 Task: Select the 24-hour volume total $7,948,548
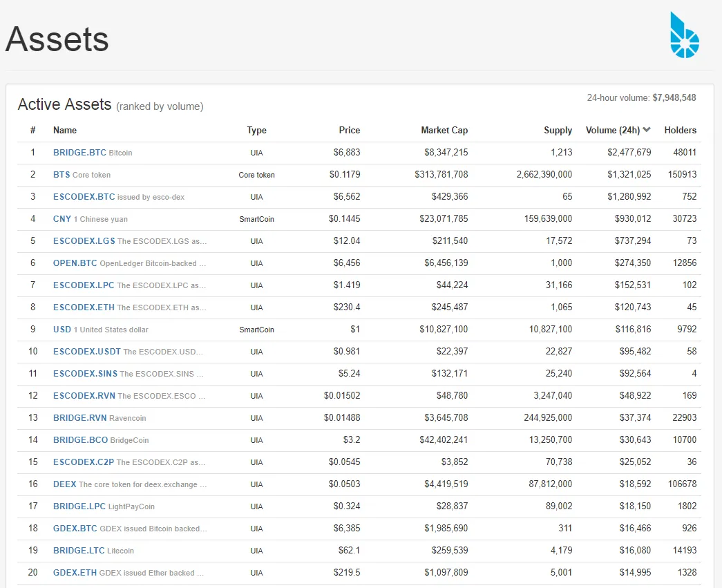point(674,97)
